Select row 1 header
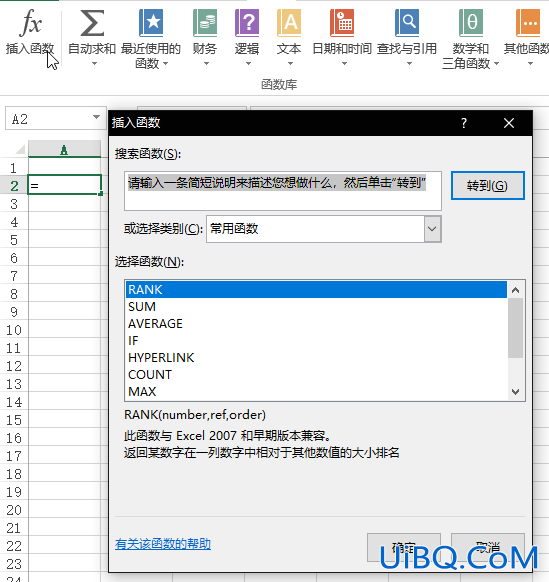 click(x=14, y=168)
